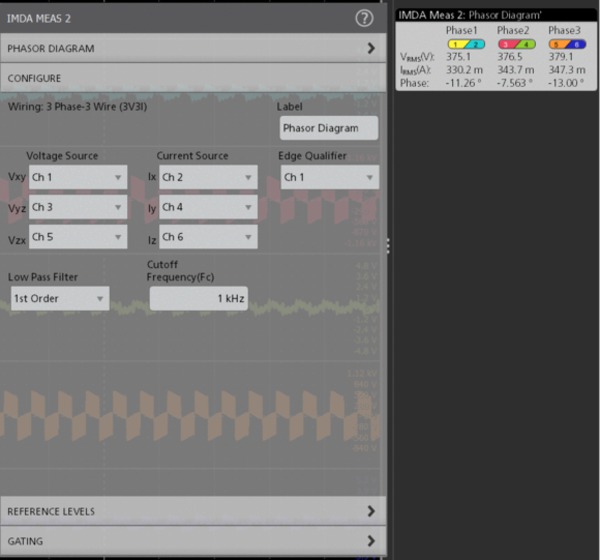
Task: Click the Cutoff Frequency 1 kHz field
Action: (x=199, y=298)
